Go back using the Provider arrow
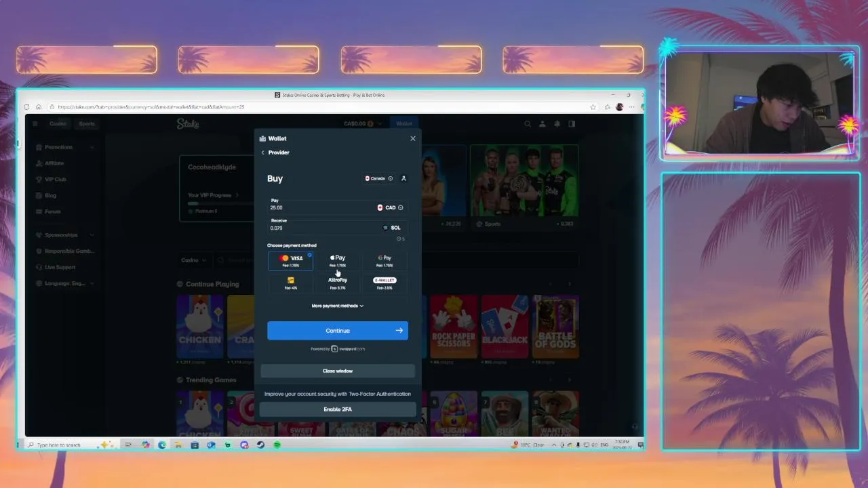868x488 pixels. 263,152
